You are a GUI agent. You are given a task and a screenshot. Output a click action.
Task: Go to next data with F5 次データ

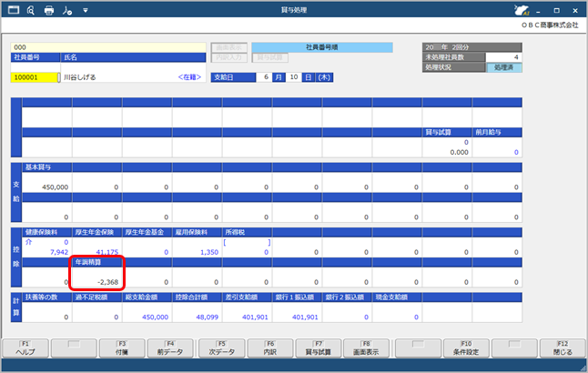[x=221, y=348]
